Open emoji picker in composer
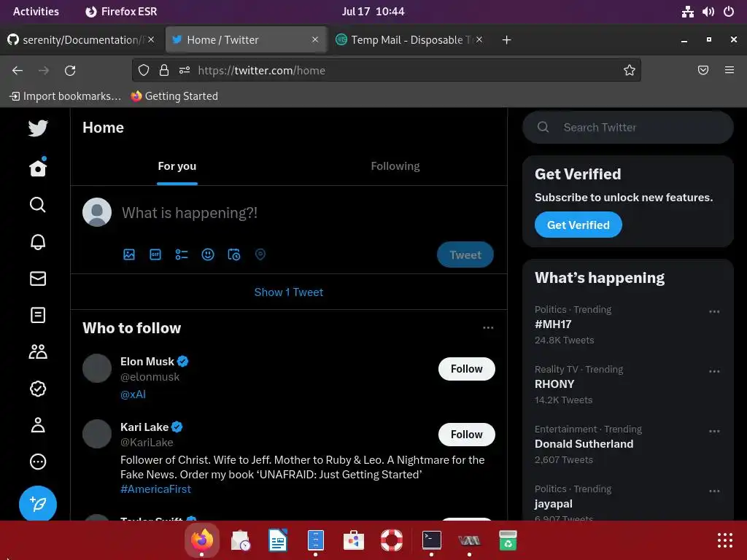The image size is (747, 560). (x=208, y=254)
